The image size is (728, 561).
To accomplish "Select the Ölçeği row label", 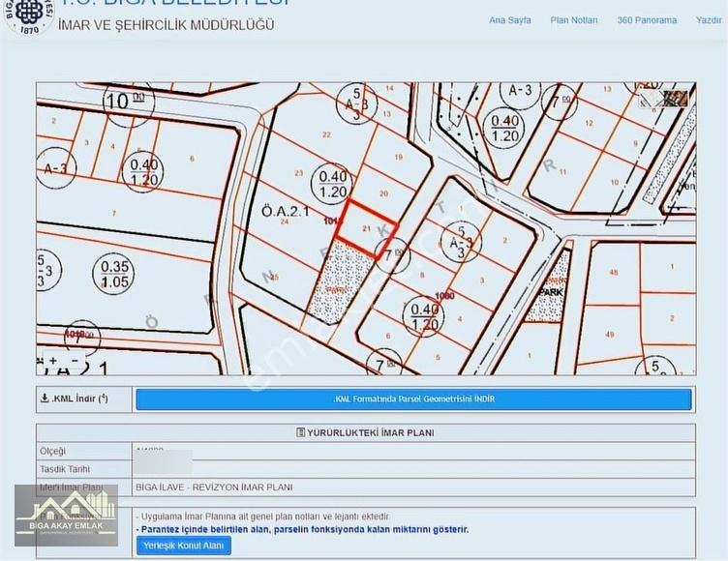I will [53, 451].
